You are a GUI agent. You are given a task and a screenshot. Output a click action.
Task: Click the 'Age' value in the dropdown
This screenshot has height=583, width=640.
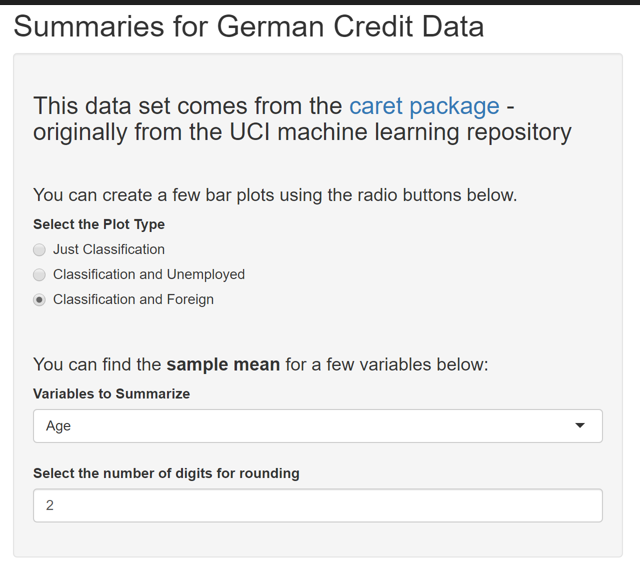tap(59, 426)
